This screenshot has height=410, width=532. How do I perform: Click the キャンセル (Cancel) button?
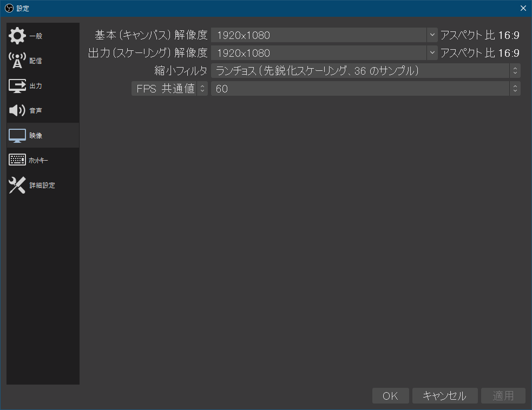click(444, 395)
